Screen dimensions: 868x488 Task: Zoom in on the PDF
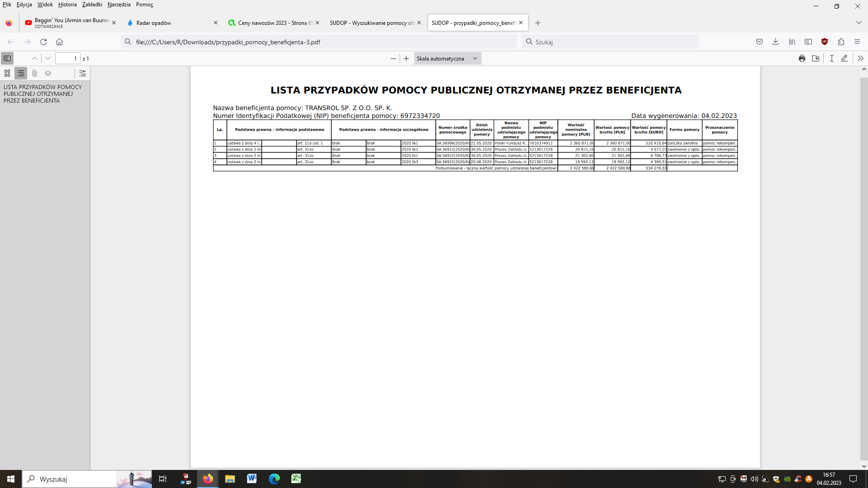coord(406,58)
